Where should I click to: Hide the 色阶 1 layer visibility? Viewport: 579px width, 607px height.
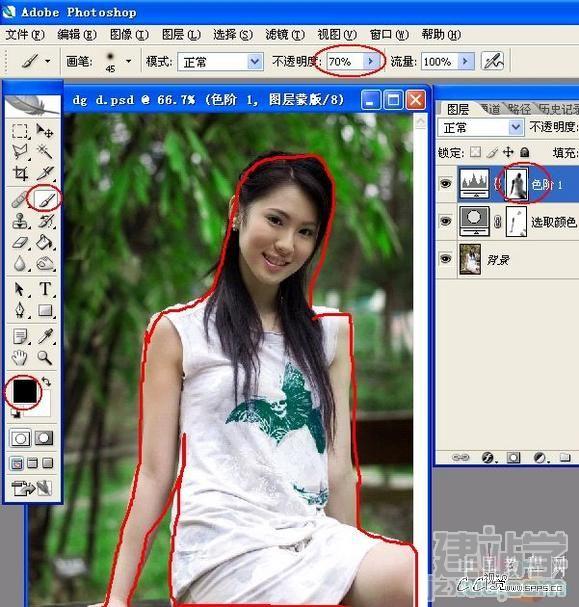445,183
